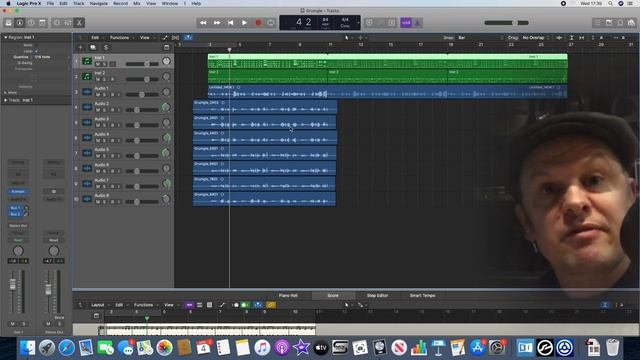640x360 pixels.
Task: Select the Inst 1 track instrument icon
Action: [87, 61]
